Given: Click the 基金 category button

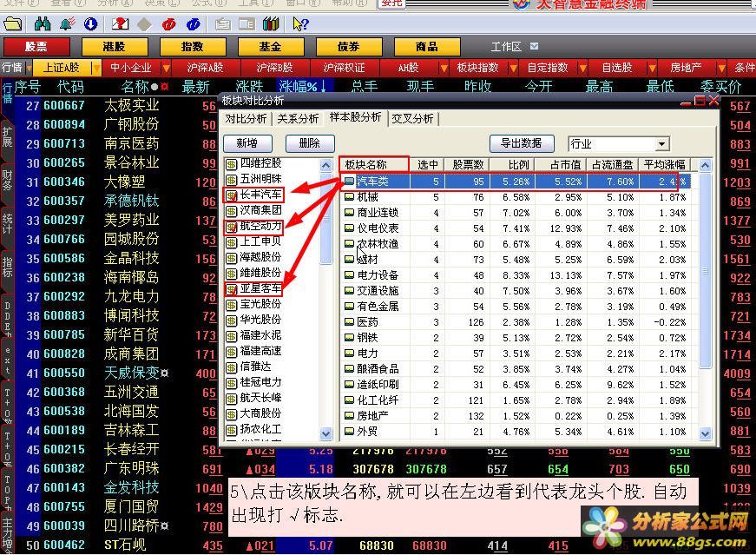Looking at the screenshot, I should 271,47.
